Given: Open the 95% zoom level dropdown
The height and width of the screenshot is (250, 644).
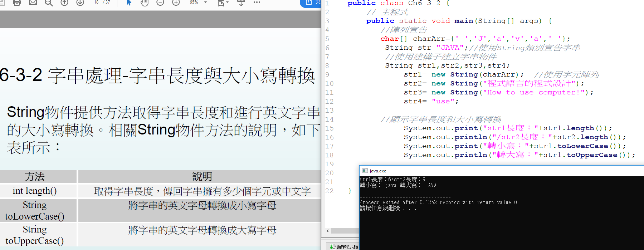Looking at the screenshot, I should click(205, 3).
